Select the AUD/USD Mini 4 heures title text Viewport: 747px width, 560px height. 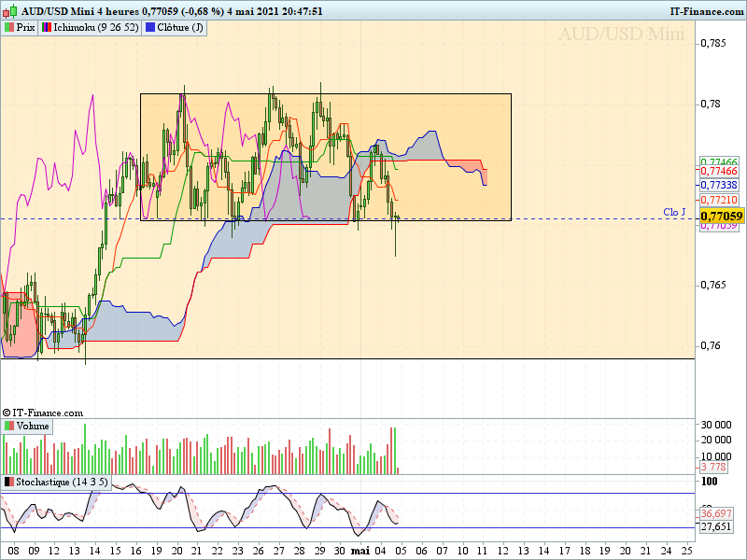(x=80, y=11)
